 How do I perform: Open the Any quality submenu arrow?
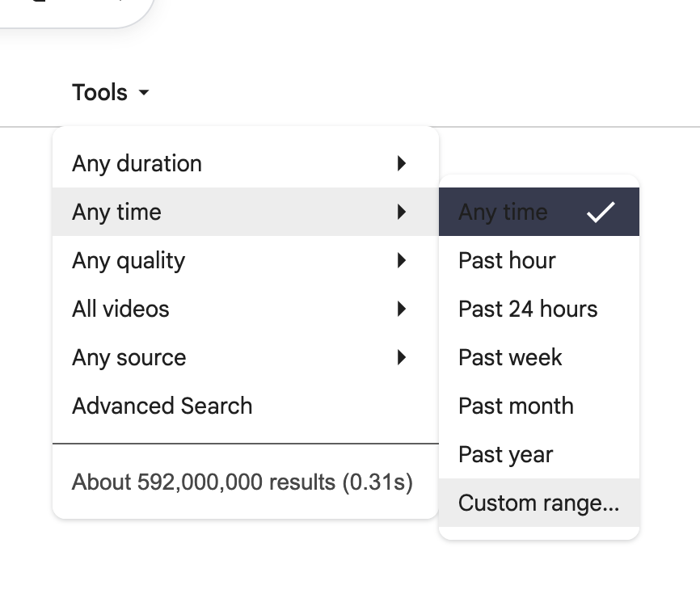402,260
